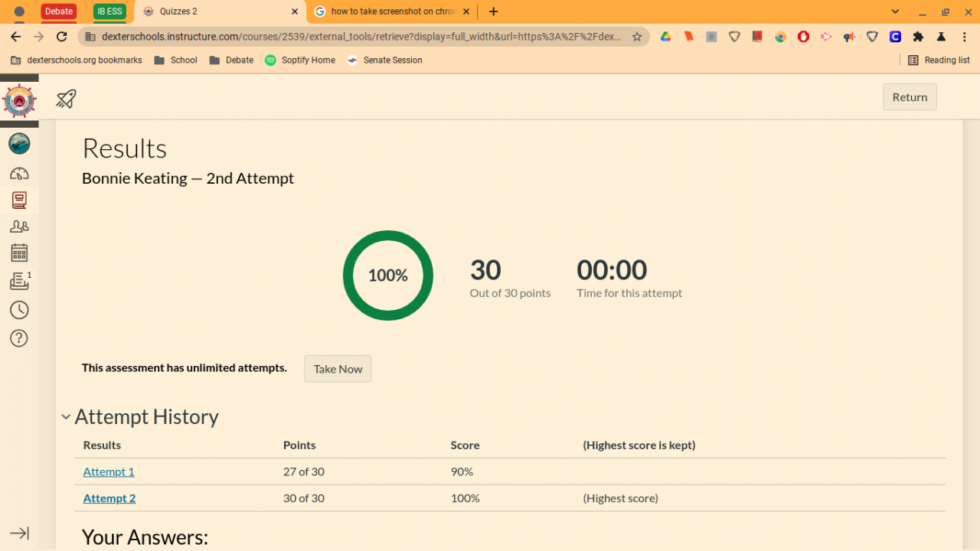Open the Calendar icon in sidebar
The height and width of the screenshot is (551, 980).
19,253
